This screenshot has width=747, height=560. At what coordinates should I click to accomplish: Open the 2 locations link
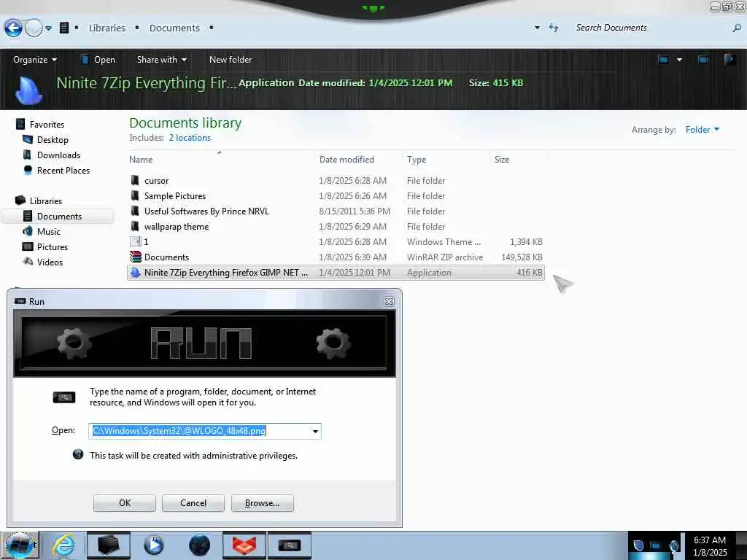(x=190, y=138)
